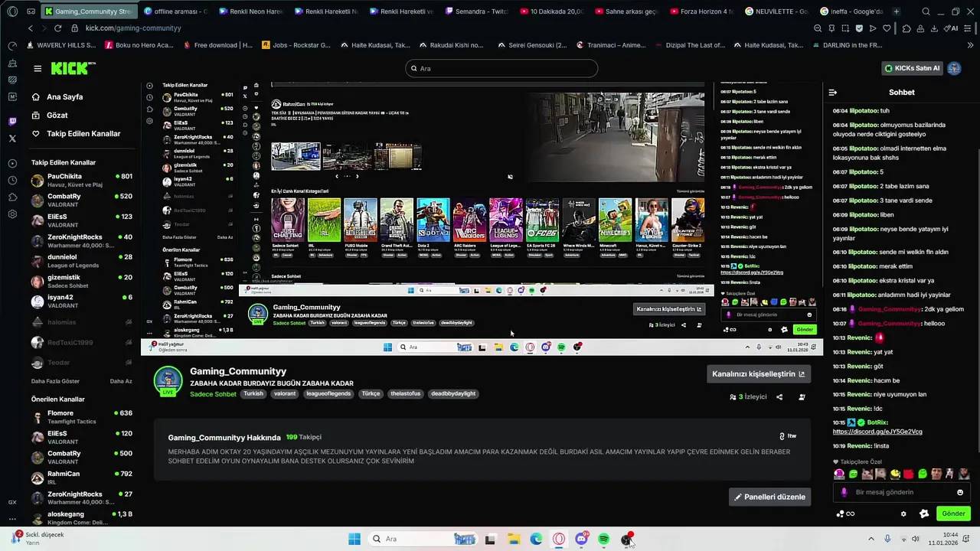Collapse the Sohbet chat panel

(x=833, y=93)
